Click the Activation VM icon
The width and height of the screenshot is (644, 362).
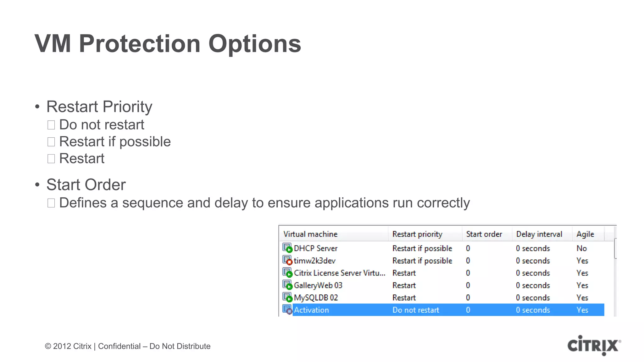pos(287,310)
